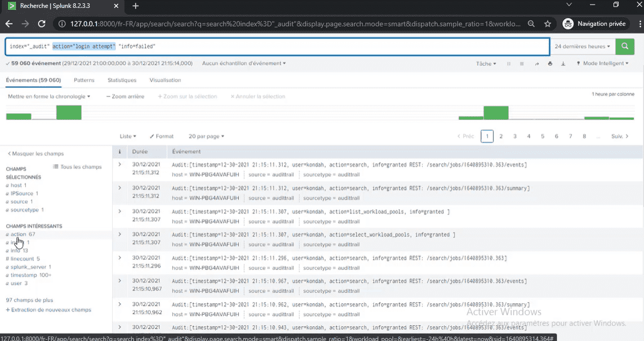Click Zoom arrière on the timeline
This screenshot has width=644, height=341.
coord(125,96)
